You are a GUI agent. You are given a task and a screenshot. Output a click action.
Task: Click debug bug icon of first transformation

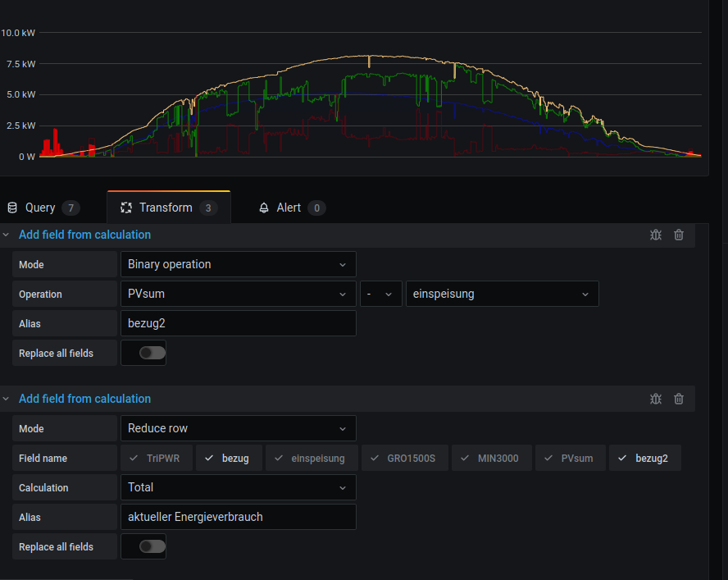pos(655,235)
